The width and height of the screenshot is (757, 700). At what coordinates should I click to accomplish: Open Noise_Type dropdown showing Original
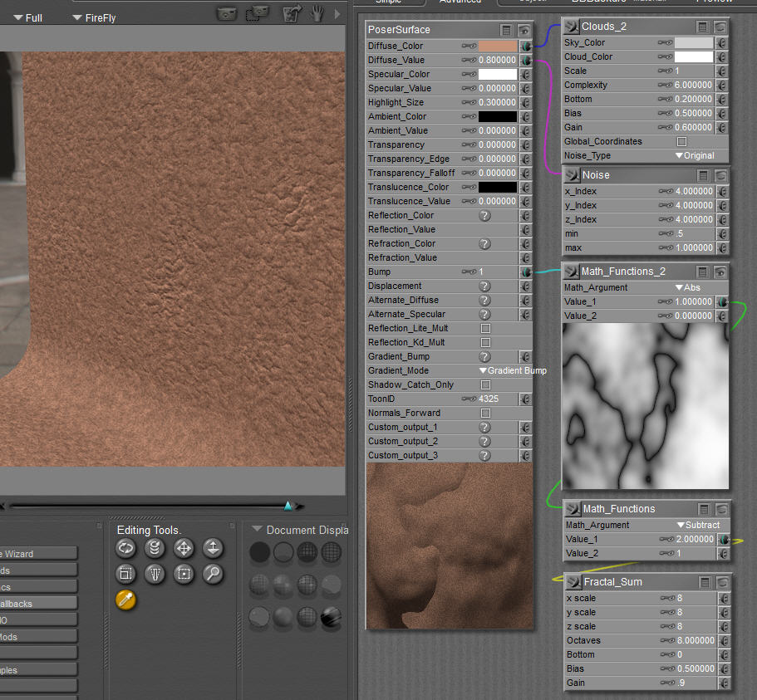coord(694,156)
